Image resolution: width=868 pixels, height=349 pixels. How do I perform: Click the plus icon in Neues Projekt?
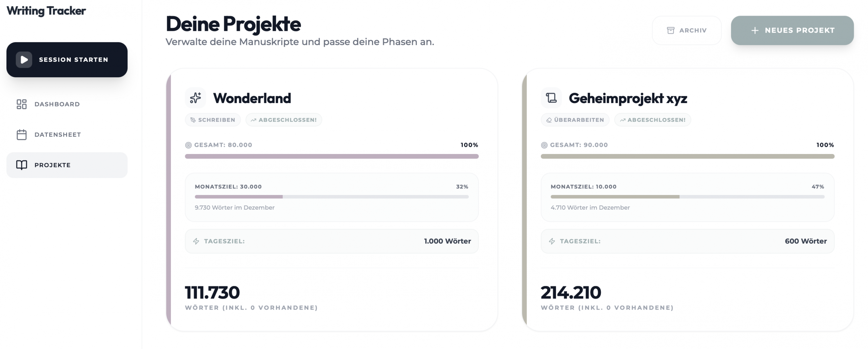[x=755, y=31]
